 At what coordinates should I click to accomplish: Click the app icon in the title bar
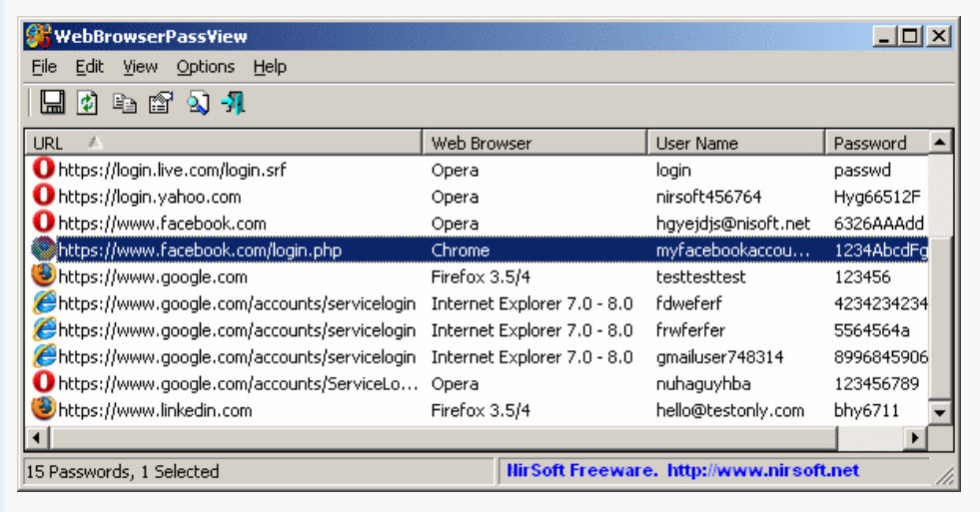(x=38, y=37)
